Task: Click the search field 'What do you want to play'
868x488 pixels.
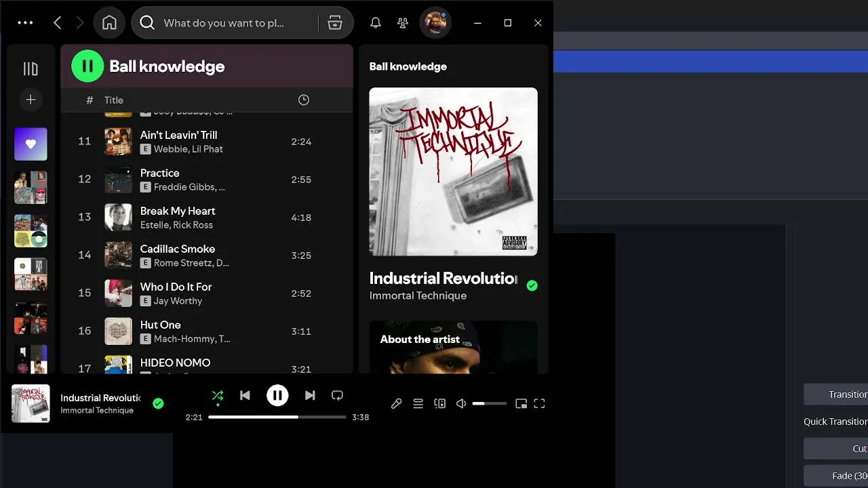Action: coord(224,23)
